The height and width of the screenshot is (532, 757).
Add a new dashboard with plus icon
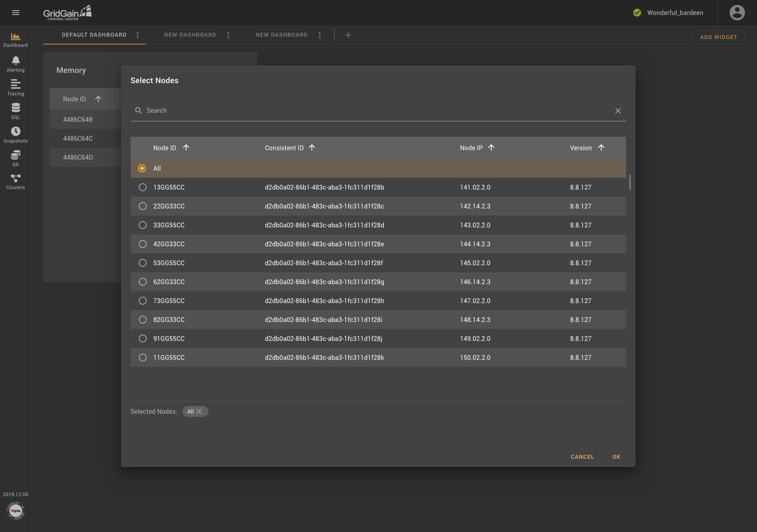click(348, 35)
